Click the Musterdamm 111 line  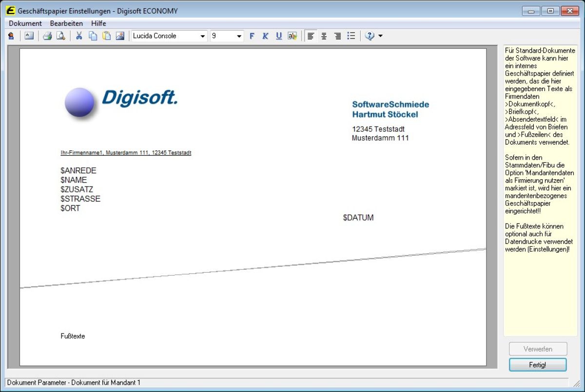380,138
